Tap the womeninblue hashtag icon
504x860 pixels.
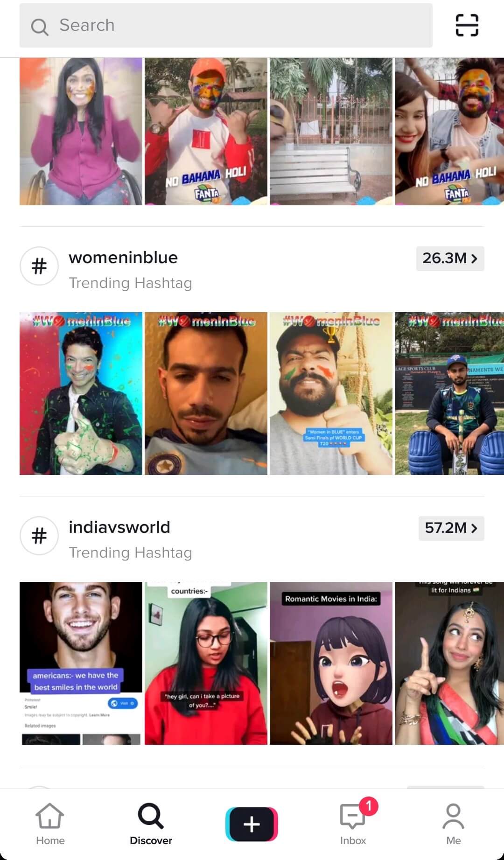(x=39, y=266)
